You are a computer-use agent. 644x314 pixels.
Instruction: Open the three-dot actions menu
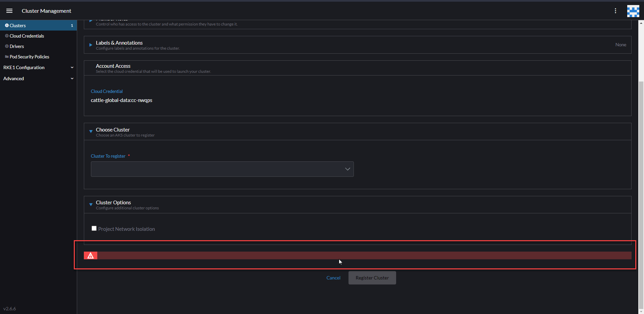(616, 11)
